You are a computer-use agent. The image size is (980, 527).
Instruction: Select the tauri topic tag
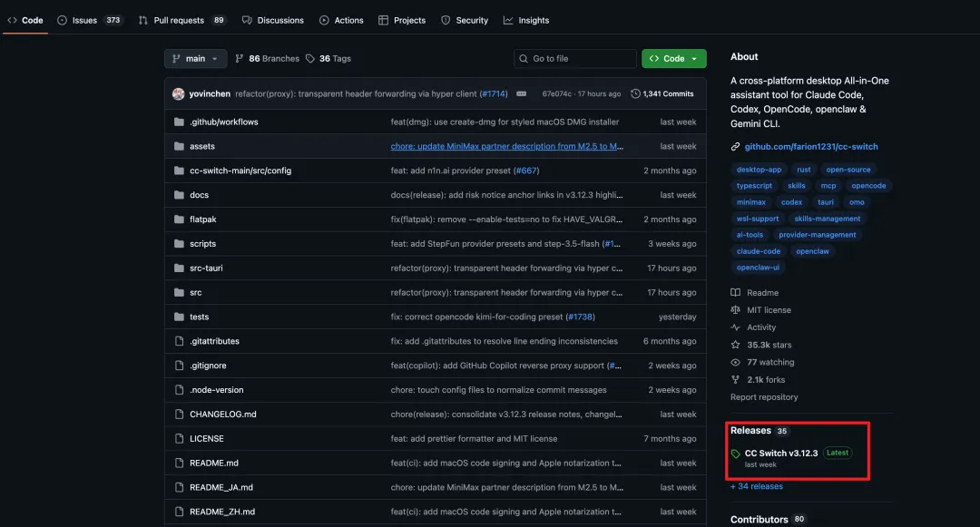[826, 202]
